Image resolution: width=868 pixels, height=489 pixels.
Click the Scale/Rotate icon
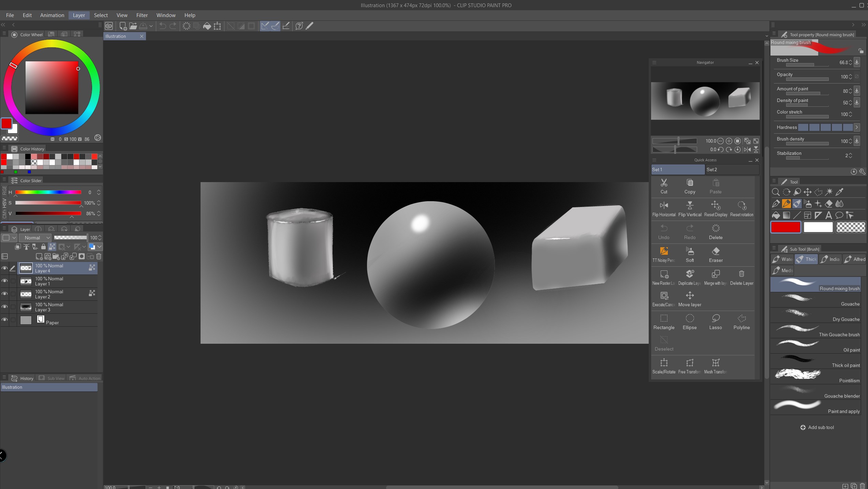[x=664, y=366]
